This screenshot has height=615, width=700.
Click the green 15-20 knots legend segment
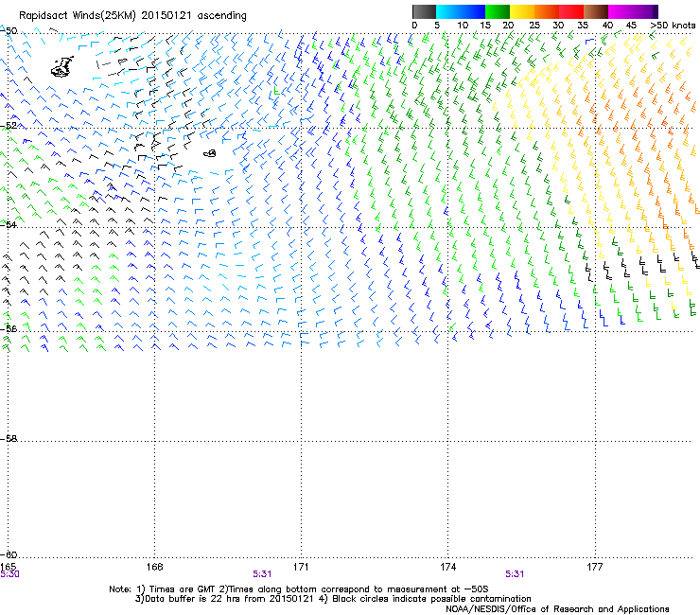pyautogui.click(x=498, y=11)
